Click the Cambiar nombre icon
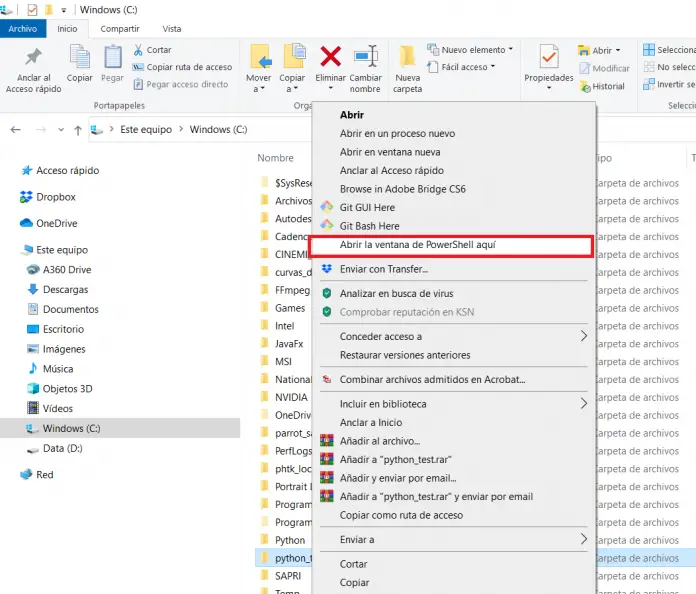 coord(365,57)
